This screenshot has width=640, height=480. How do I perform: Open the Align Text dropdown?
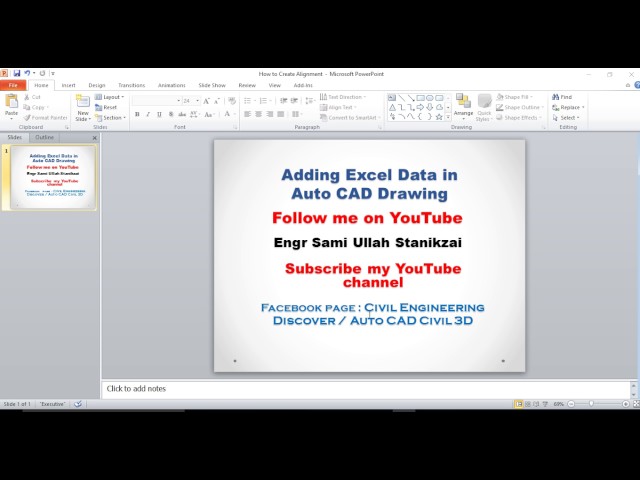point(338,107)
